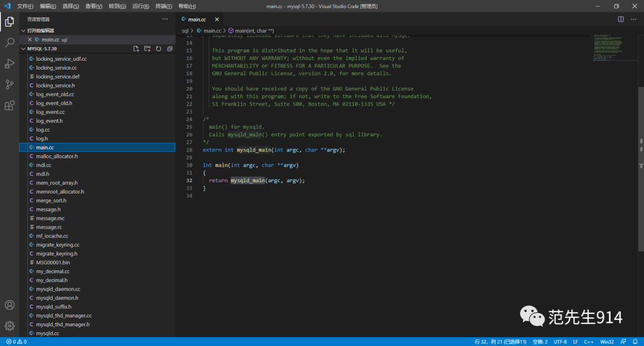The image size is (644, 346).
Task: Click the feedback icon in status bar
Action: pyautogui.click(x=623, y=341)
